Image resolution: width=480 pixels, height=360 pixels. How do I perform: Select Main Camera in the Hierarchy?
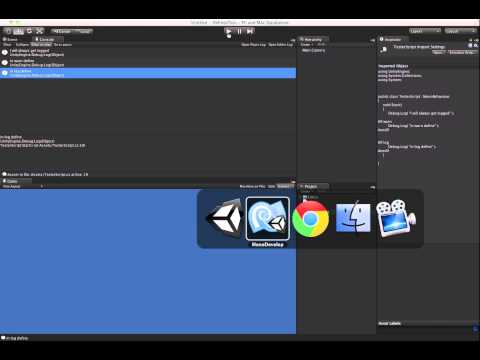point(313,50)
